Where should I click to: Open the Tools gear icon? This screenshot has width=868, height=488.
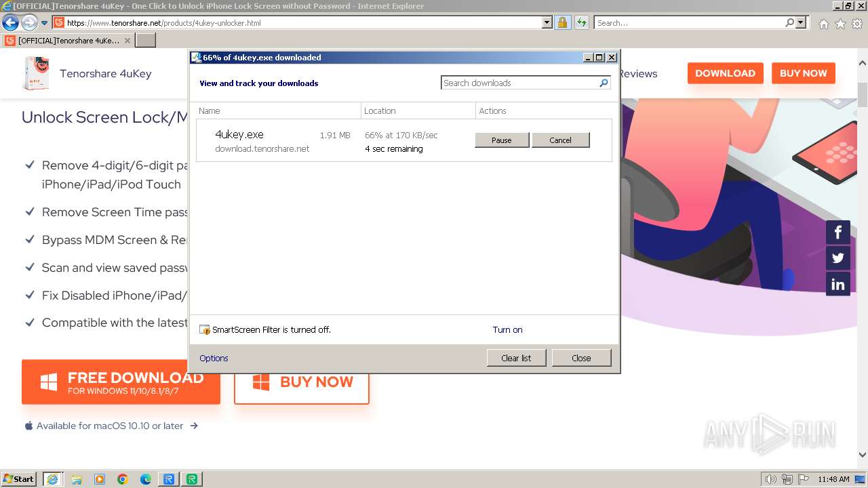[857, 24]
